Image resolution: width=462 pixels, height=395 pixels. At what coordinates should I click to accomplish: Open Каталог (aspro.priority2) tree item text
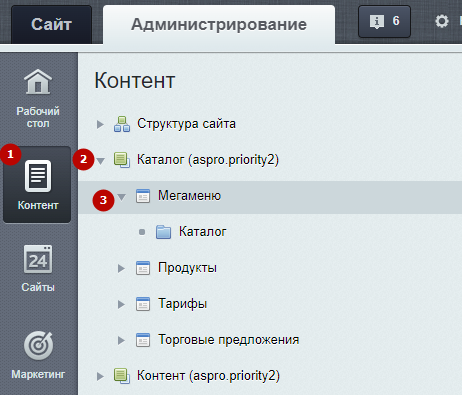coord(208,160)
